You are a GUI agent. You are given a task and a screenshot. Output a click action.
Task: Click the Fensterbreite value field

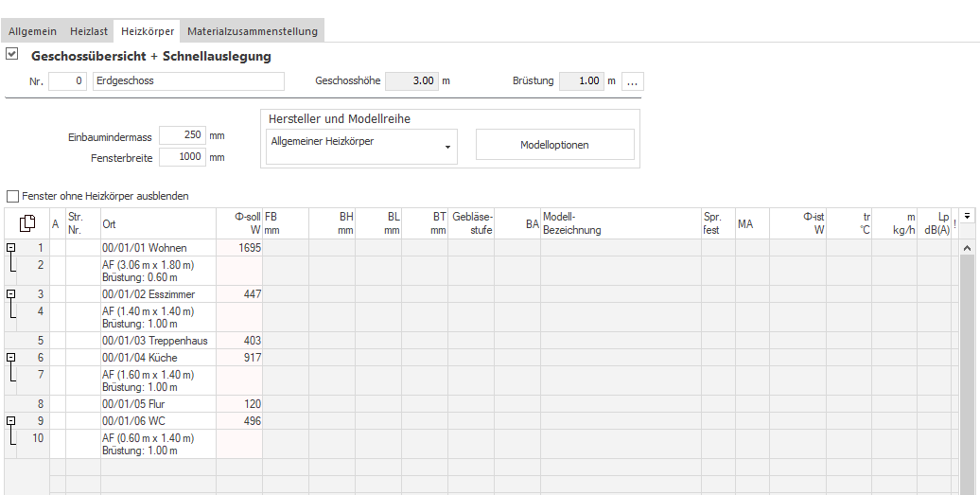[x=183, y=157]
